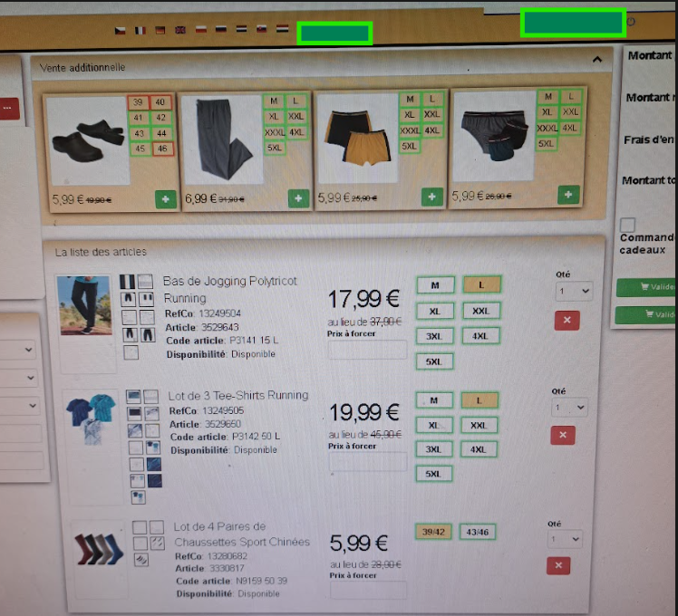Image resolution: width=678 pixels, height=616 pixels.
Task: Select sock size 43/46
Action: coord(477,532)
